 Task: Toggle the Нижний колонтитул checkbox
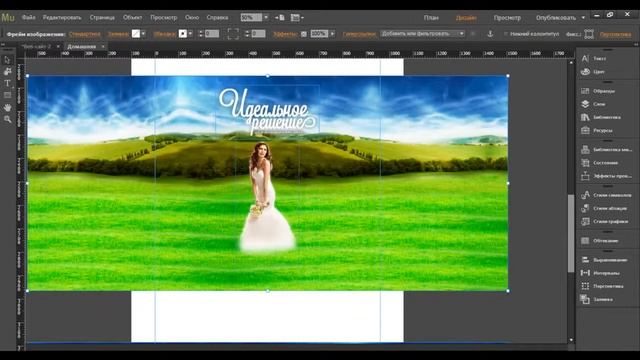pos(506,34)
